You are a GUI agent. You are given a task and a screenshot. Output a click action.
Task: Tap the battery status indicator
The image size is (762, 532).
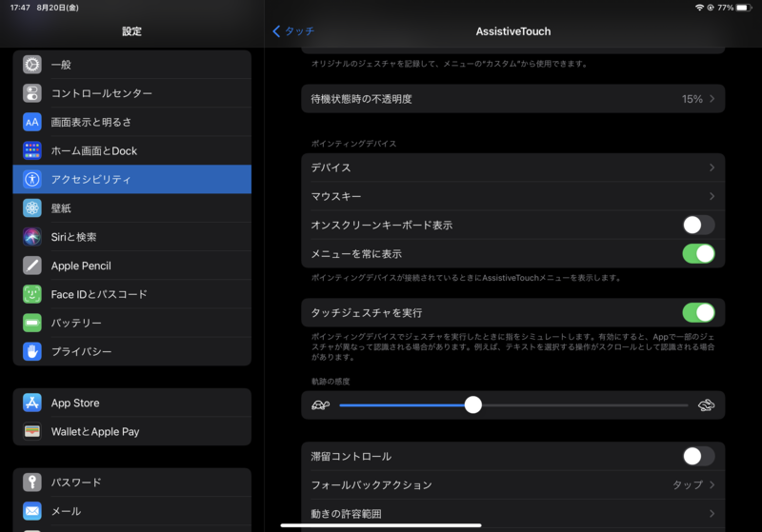click(744, 8)
